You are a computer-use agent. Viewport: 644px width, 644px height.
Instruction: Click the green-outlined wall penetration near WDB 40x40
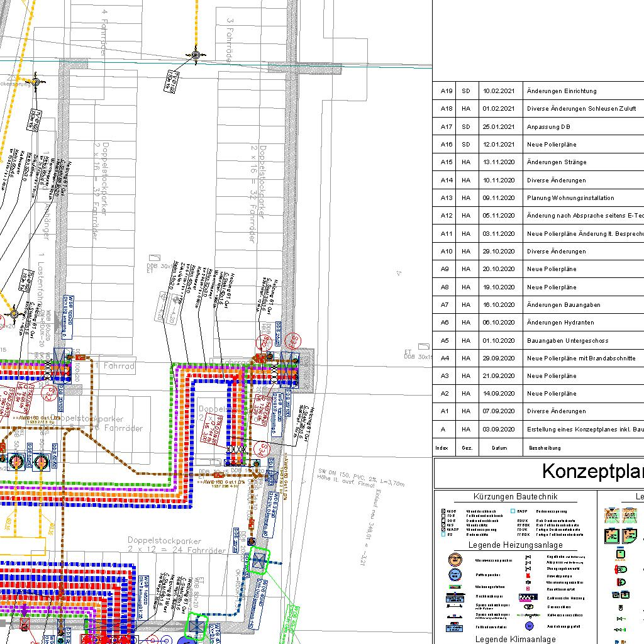(258, 560)
